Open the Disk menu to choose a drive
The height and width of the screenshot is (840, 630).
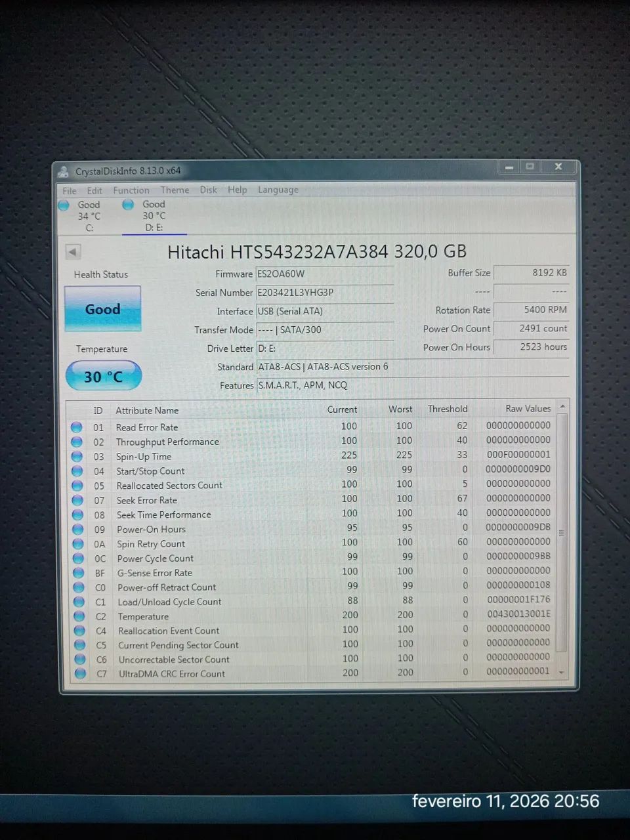[x=208, y=190]
